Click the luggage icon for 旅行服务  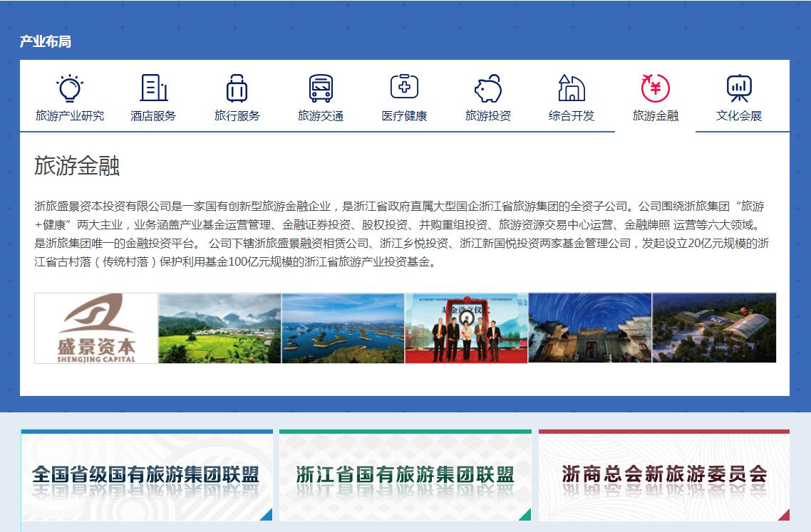click(237, 88)
